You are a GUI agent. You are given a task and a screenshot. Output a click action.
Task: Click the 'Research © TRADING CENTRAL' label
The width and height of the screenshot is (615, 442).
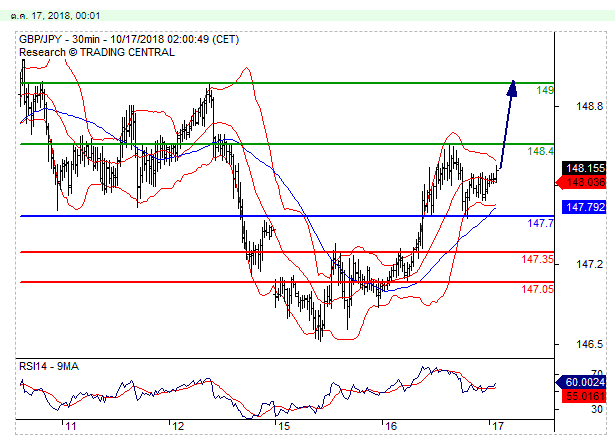(x=97, y=53)
